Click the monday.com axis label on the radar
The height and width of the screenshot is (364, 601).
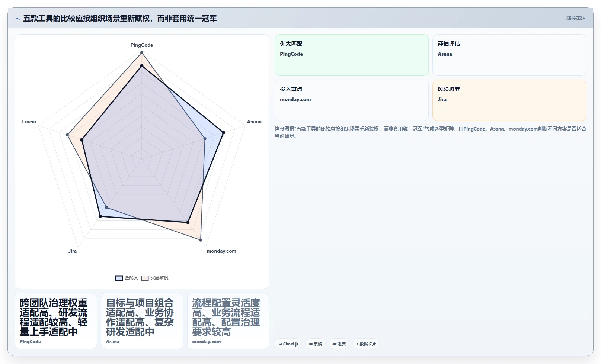pyautogui.click(x=221, y=251)
